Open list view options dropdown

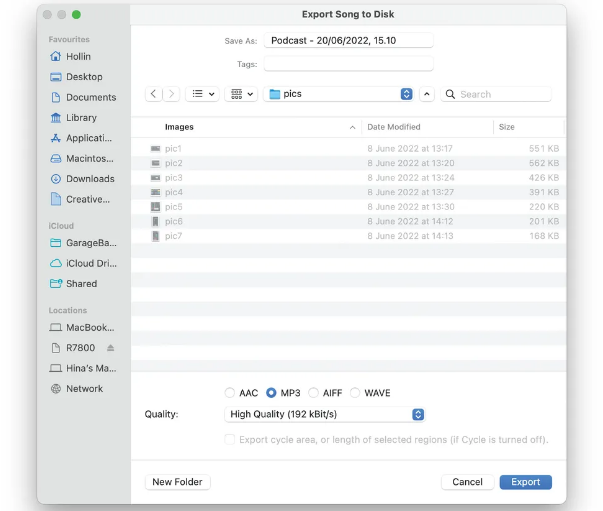point(204,94)
